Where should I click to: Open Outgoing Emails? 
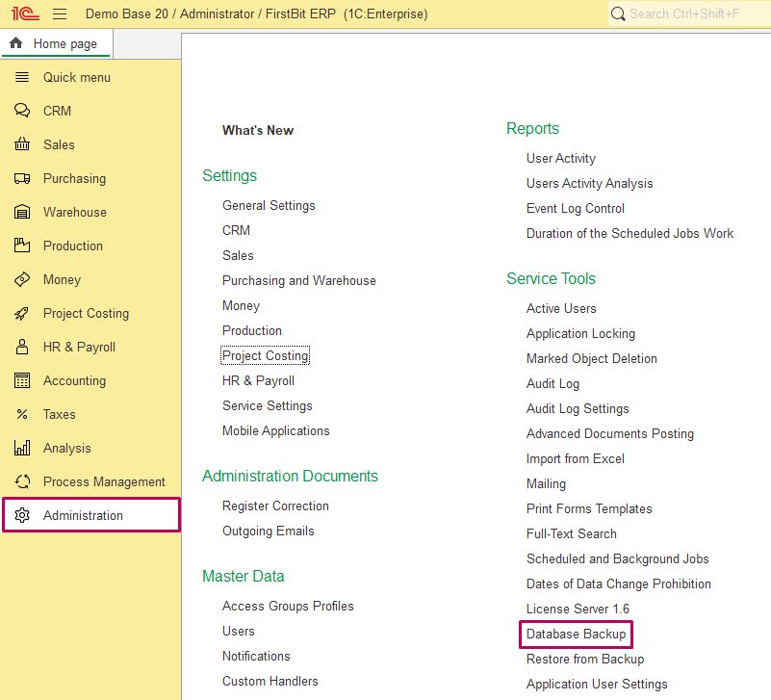click(268, 531)
